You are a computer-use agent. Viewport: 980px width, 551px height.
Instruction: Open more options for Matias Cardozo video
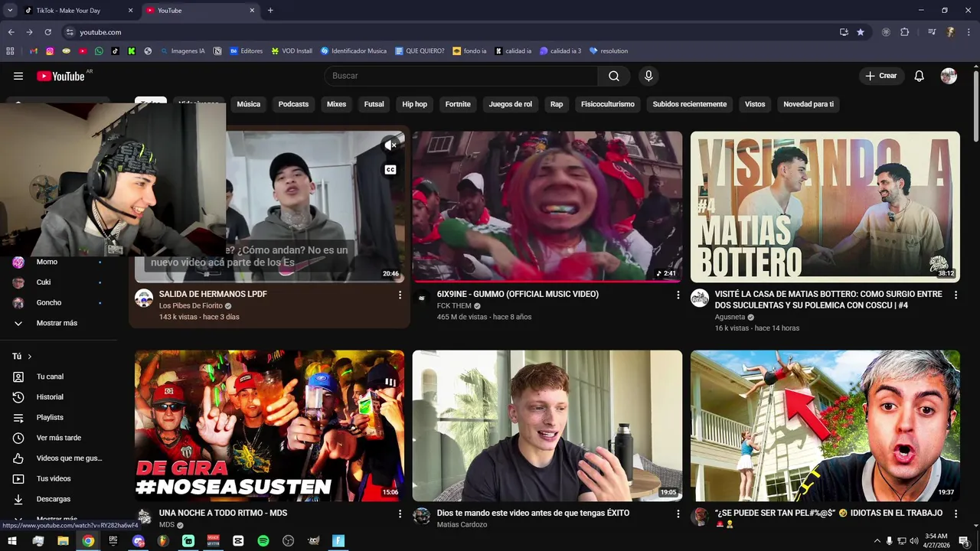tap(678, 514)
